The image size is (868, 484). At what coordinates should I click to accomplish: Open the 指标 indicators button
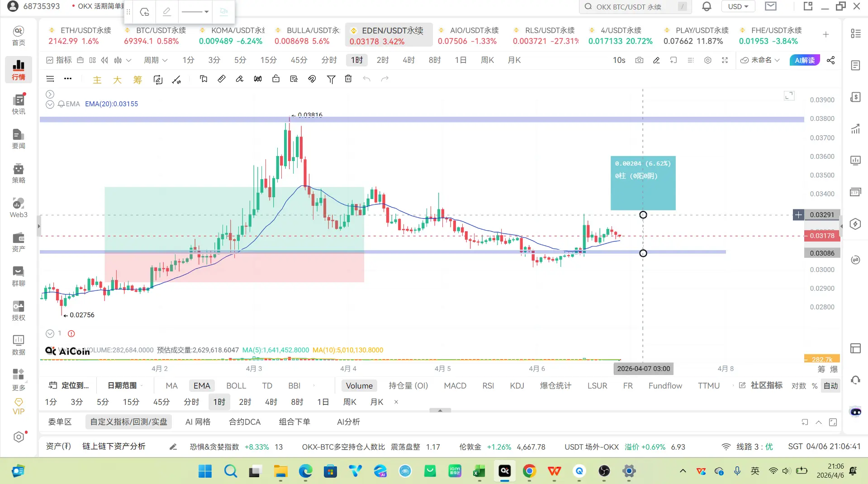coord(59,60)
